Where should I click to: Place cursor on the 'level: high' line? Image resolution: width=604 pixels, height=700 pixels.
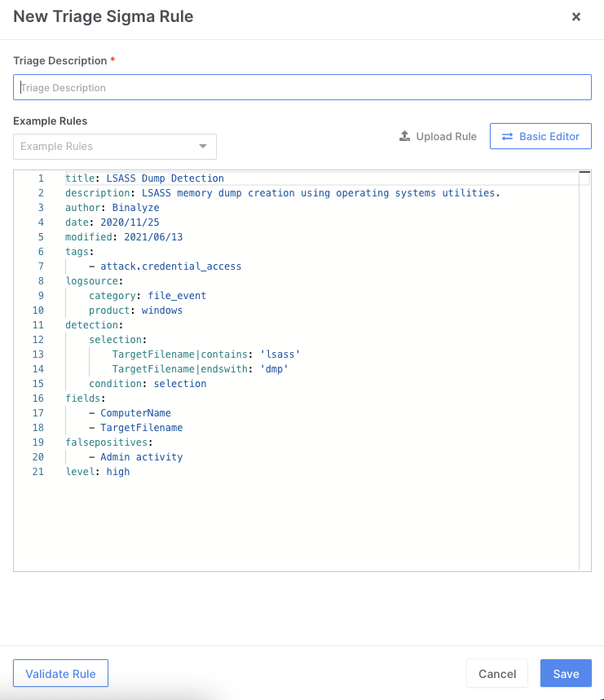(x=97, y=471)
